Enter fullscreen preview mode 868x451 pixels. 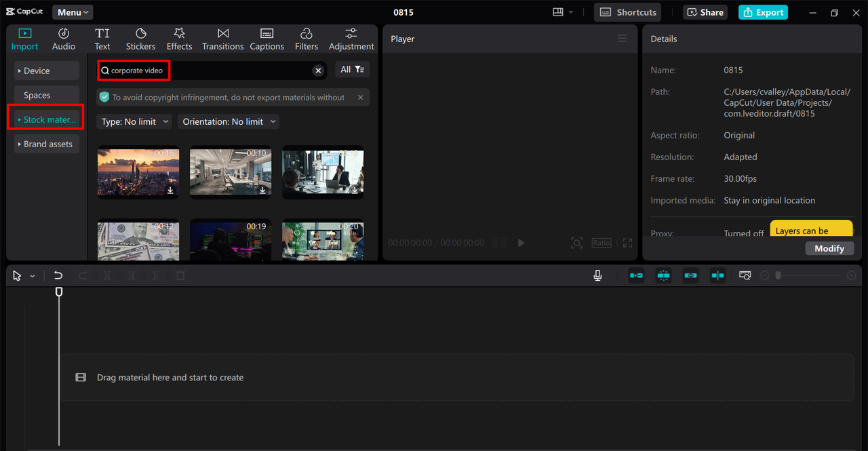[628, 243]
